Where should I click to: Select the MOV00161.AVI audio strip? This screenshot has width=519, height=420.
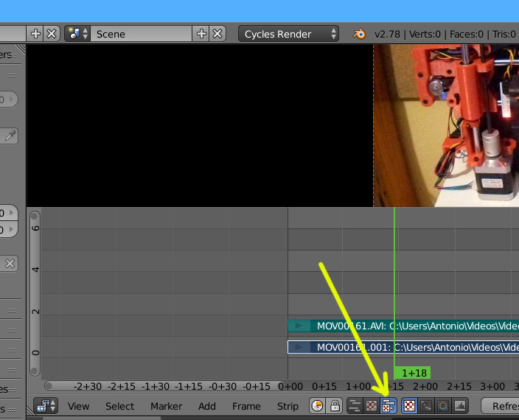point(403,326)
